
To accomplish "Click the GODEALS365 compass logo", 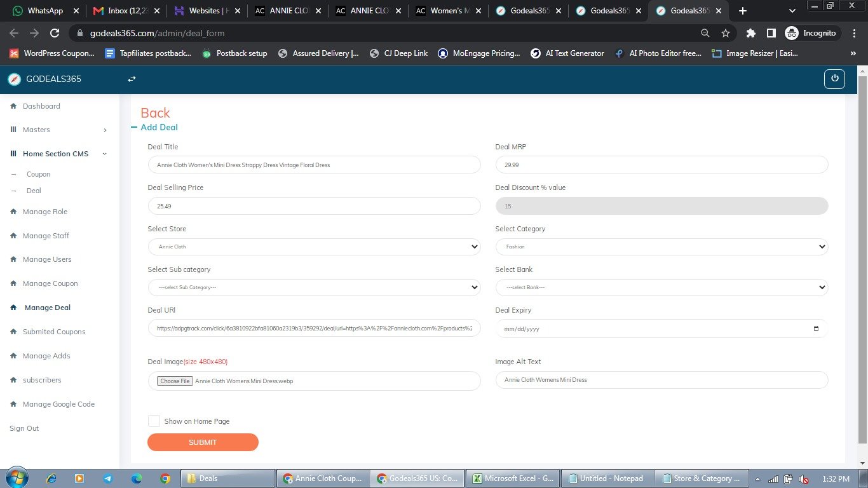I will [x=14, y=79].
